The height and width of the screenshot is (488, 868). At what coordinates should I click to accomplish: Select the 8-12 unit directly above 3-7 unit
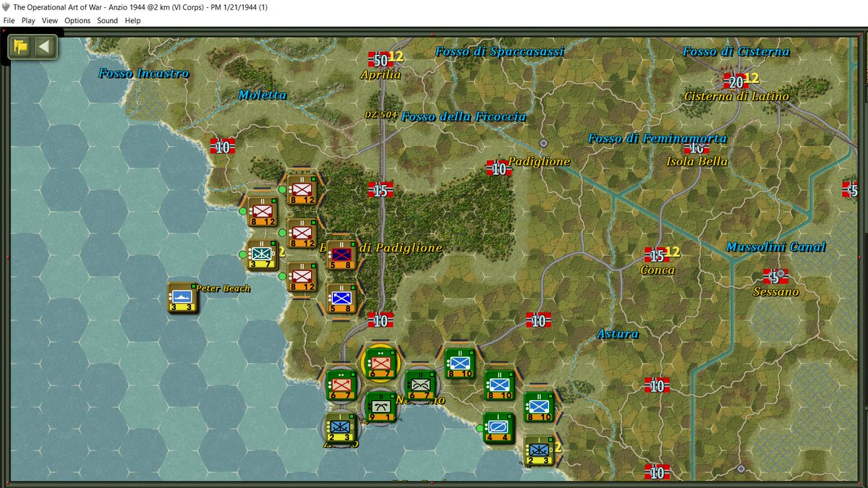262,211
